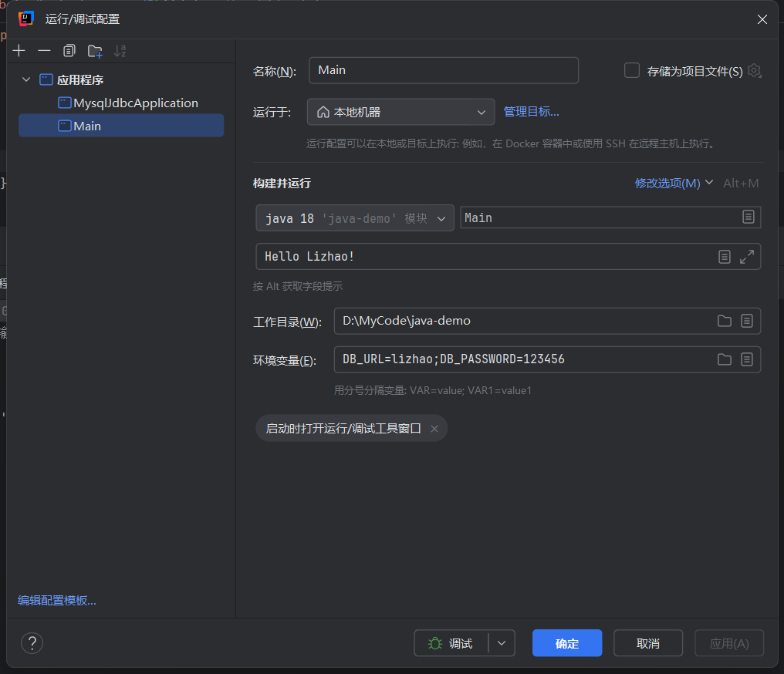784x674 pixels.
Task: Close the 运行/调试配置 dialog
Action: 762,19
